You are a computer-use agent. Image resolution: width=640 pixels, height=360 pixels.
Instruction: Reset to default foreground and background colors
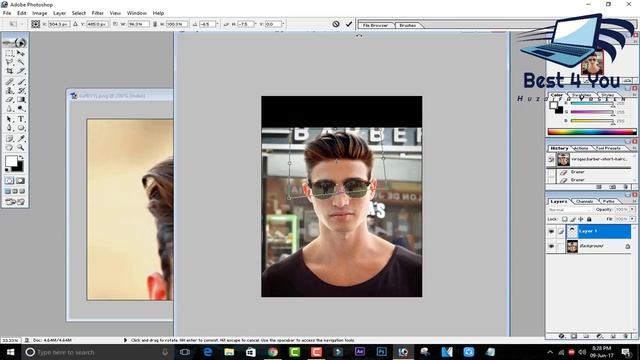click(x=7, y=169)
